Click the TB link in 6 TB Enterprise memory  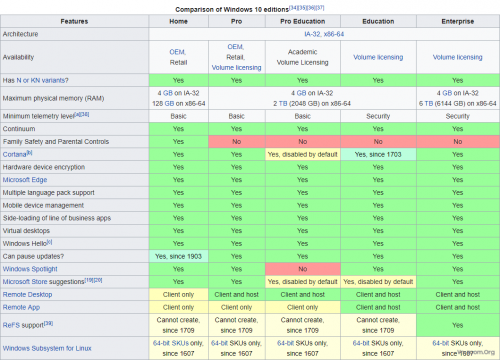click(x=428, y=104)
